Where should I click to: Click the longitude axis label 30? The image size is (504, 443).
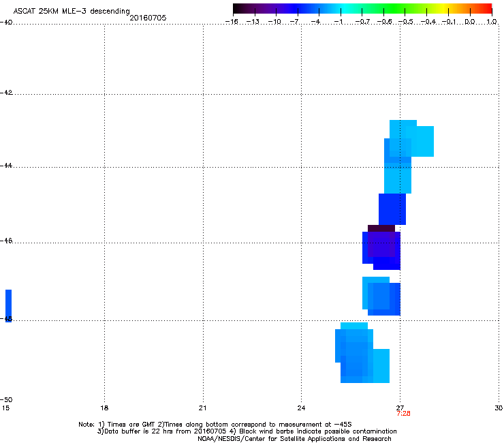(x=499, y=408)
